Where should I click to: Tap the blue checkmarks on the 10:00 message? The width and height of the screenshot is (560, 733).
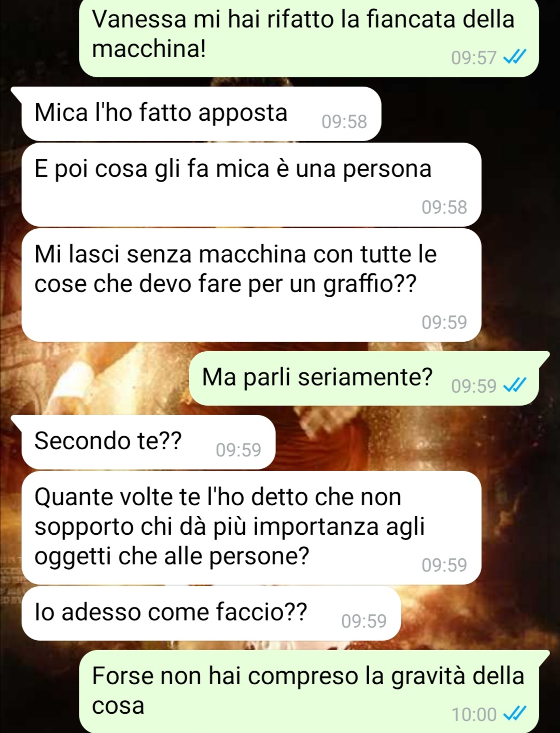coord(515,714)
